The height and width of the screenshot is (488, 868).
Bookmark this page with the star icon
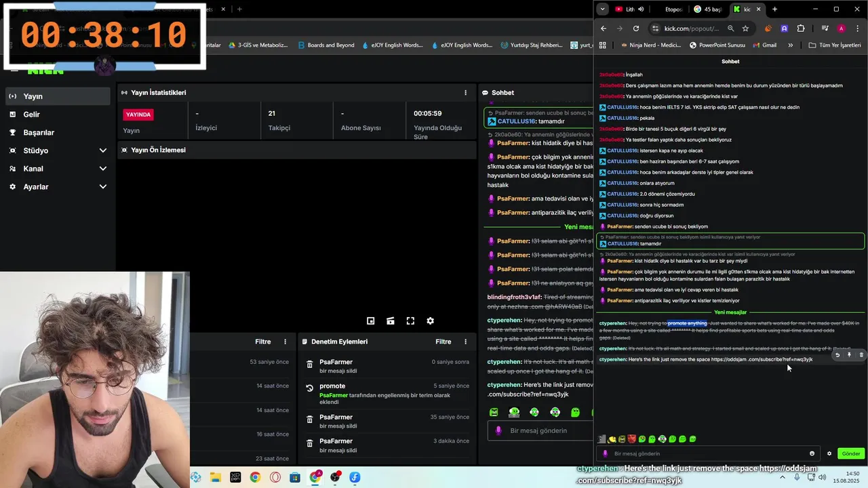[745, 28]
